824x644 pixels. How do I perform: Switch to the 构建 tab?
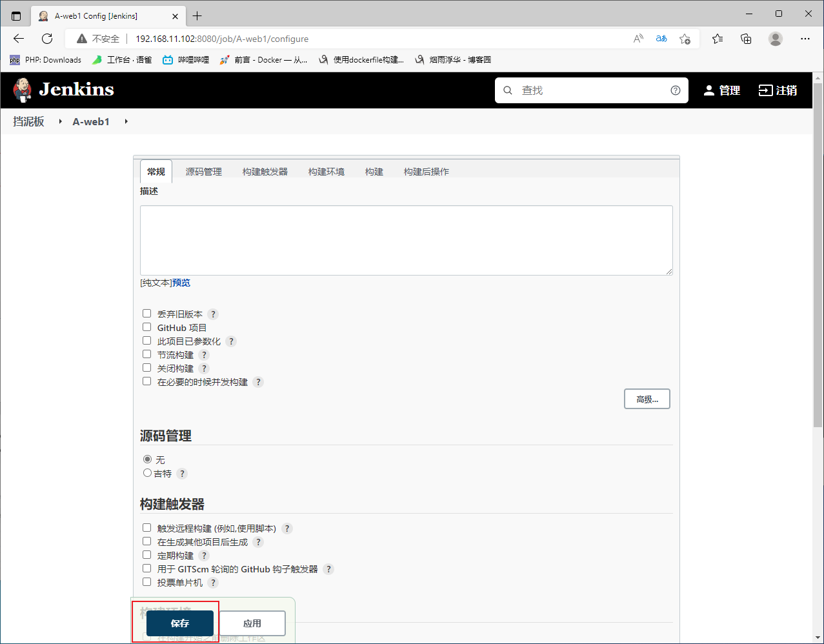[374, 172]
